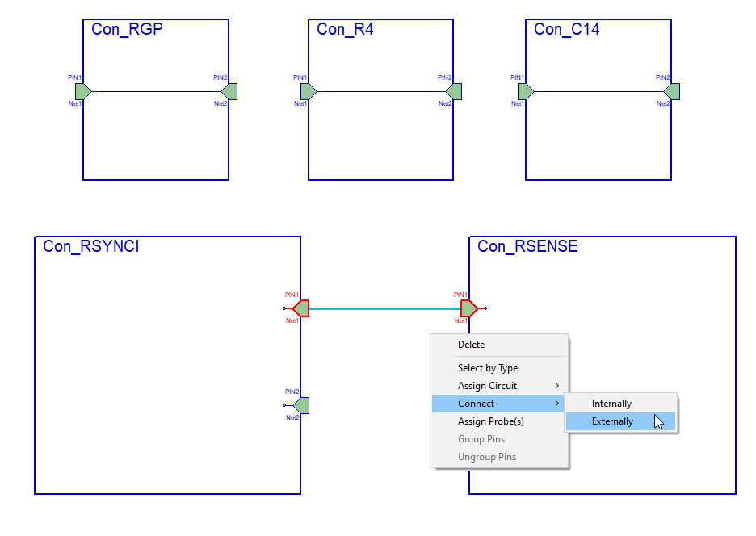Choose Assign Probe(s) option
This screenshot has height=536, width=756.
coord(491,421)
